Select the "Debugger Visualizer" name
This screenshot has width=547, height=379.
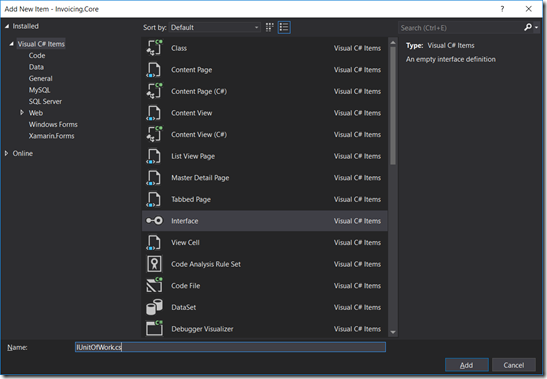tap(202, 329)
